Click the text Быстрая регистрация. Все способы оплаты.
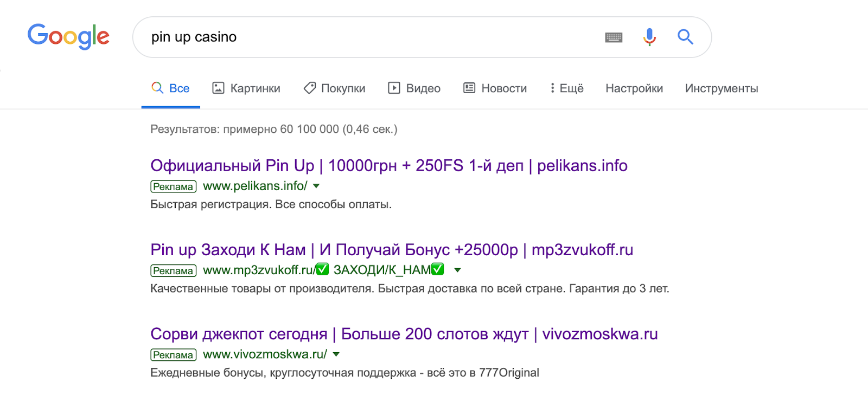 click(x=271, y=204)
